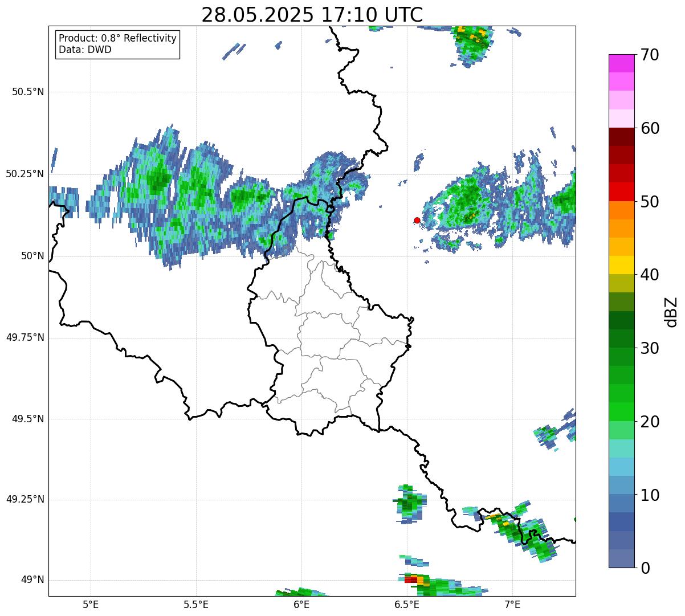Click the "Data: DWD" text
The height and width of the screenshot is (616, 685).
[85, 50]
